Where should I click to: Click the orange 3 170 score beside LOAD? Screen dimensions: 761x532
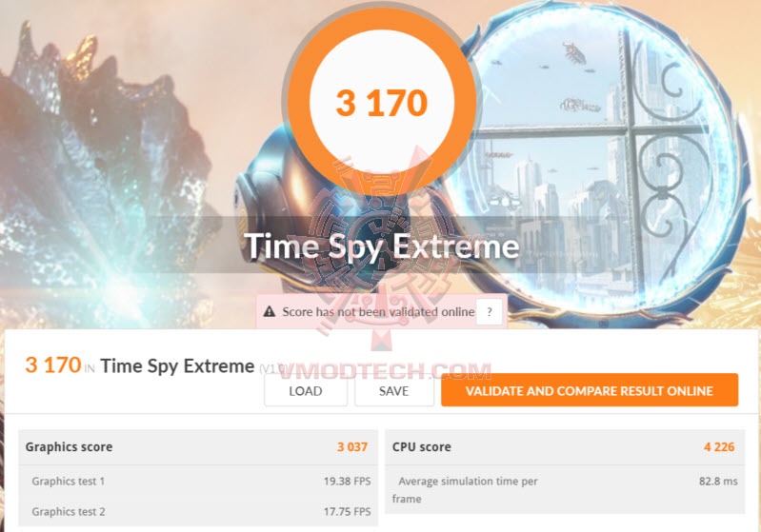click(x=52, y=365)
